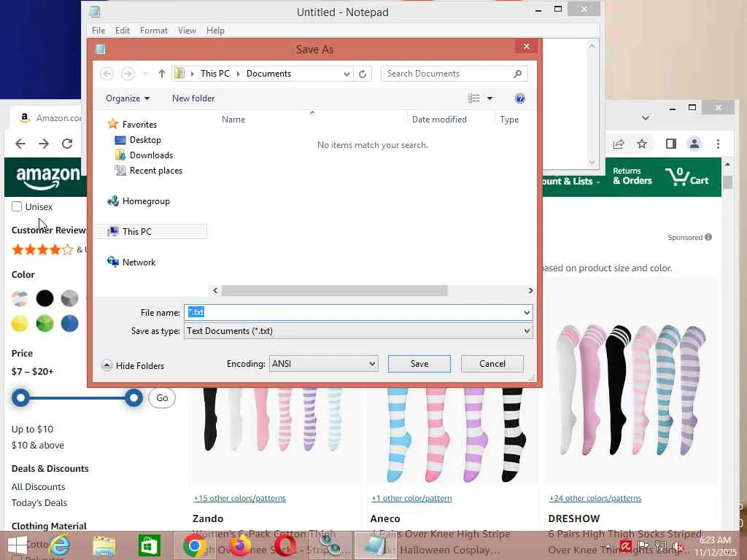Screen dimensions: 747x560
Task: Expand the address bar path dropdown
Action: click(347, 74)
